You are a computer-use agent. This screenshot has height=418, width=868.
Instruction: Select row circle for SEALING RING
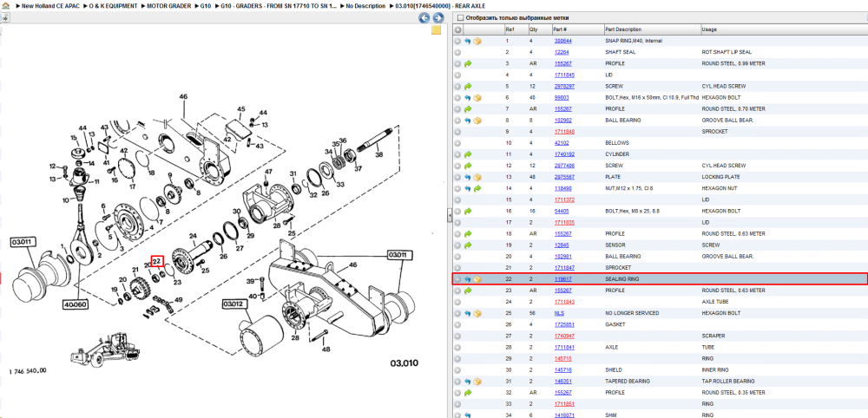click(457, 279)
